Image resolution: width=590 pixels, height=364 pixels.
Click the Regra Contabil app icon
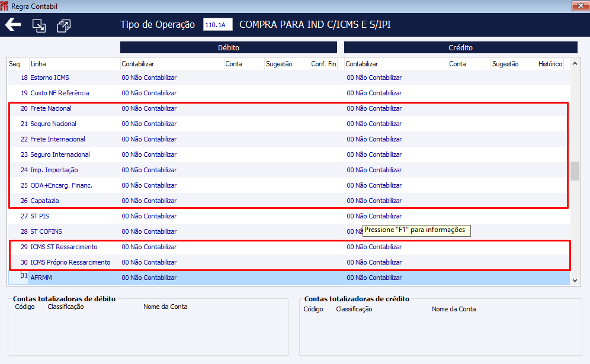(x=5, y=6)
